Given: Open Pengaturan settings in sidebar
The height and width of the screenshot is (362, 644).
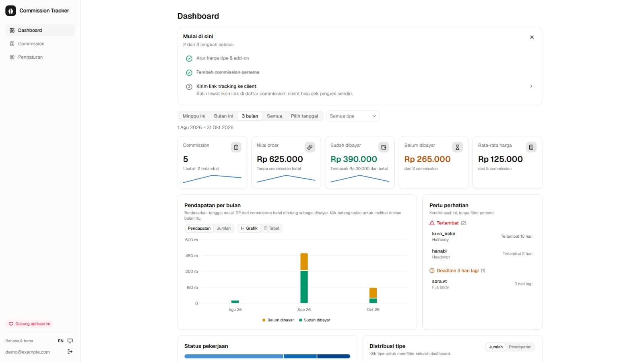Looking at the screenshot, I should click(40, 57).
